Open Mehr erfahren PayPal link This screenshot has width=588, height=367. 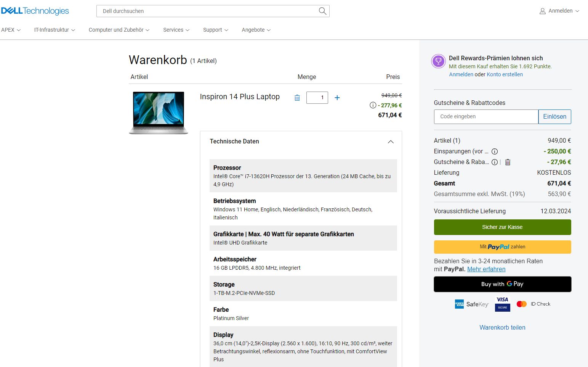[486, 269]
